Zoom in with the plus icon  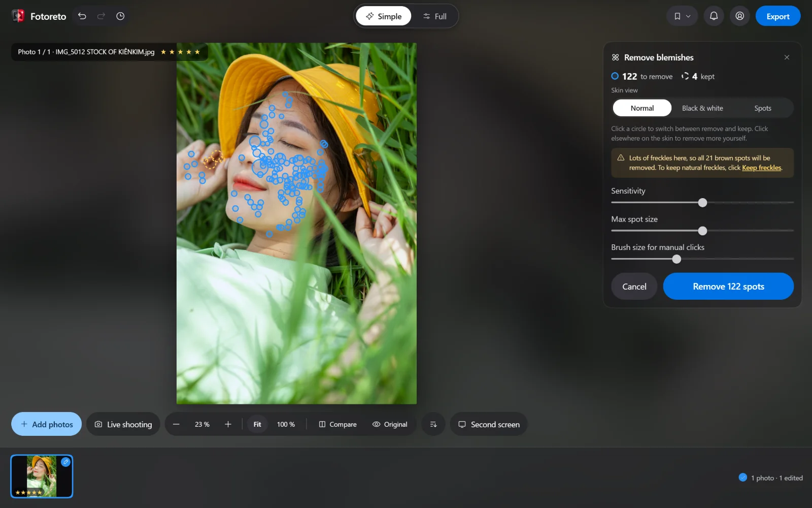pos(228,424)
